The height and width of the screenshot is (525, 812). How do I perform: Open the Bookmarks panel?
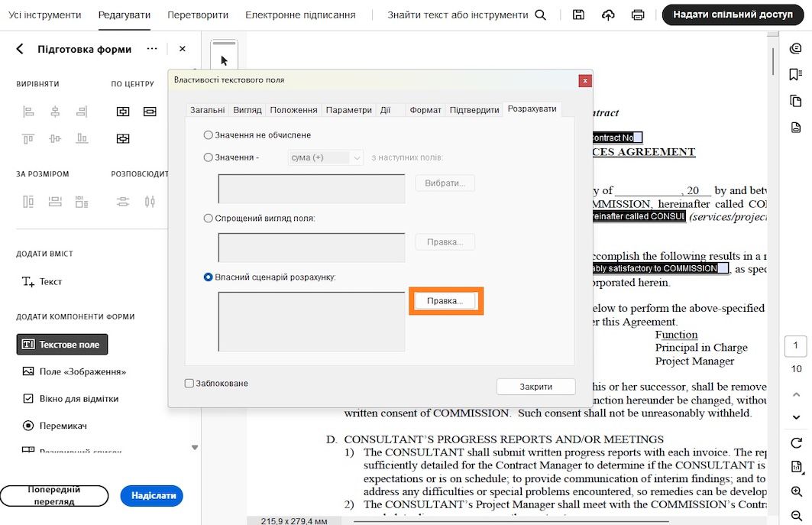(796, 73)
